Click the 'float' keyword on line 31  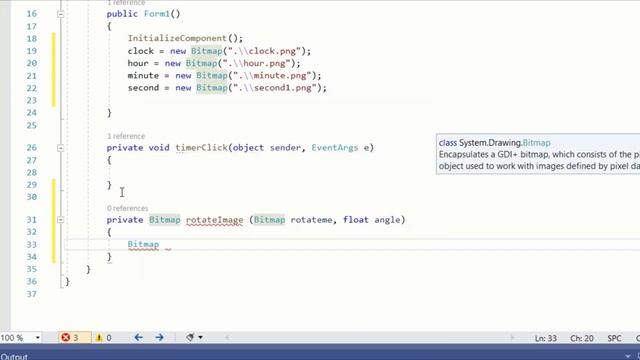click(356, 220)
